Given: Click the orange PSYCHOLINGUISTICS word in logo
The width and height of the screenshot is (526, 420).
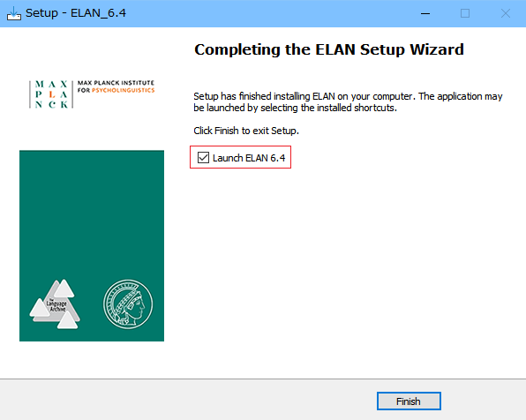Looking at the screenshot, I should tap(123, 90).
